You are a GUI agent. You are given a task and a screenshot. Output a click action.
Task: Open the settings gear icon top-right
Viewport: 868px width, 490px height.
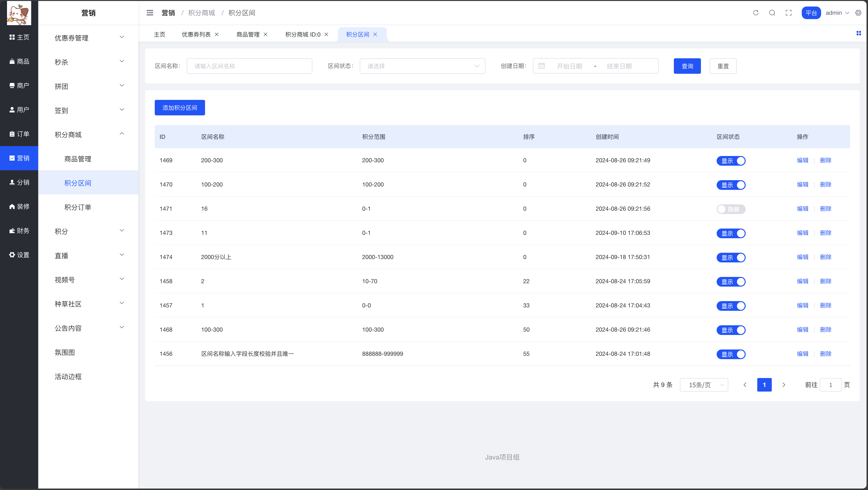click(x=858, y=13)
